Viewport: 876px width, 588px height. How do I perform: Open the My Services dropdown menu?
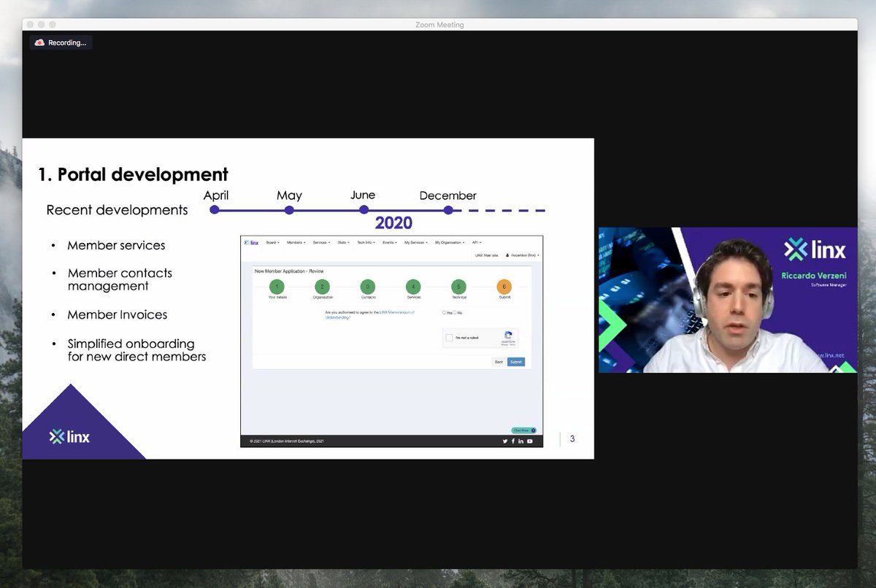(x=415, y=242)
